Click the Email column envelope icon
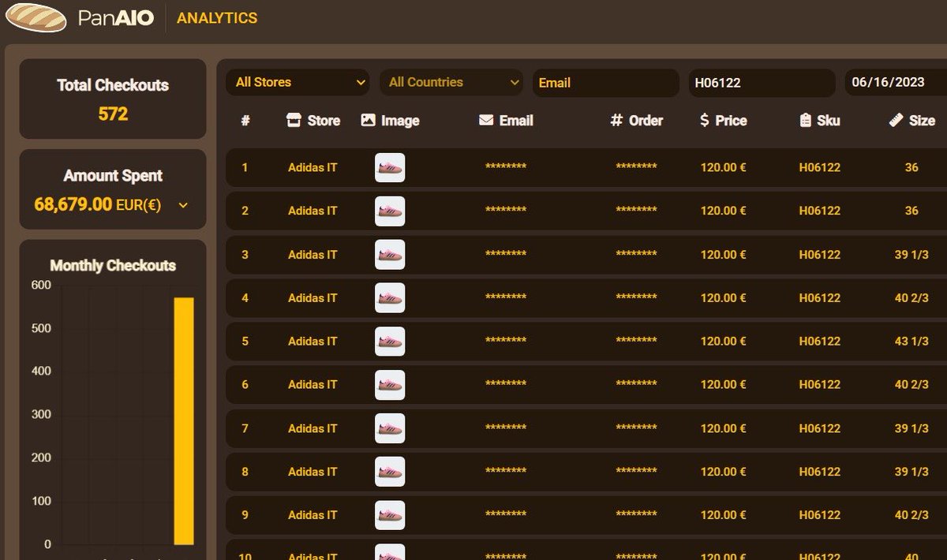 tap(486, 121)
